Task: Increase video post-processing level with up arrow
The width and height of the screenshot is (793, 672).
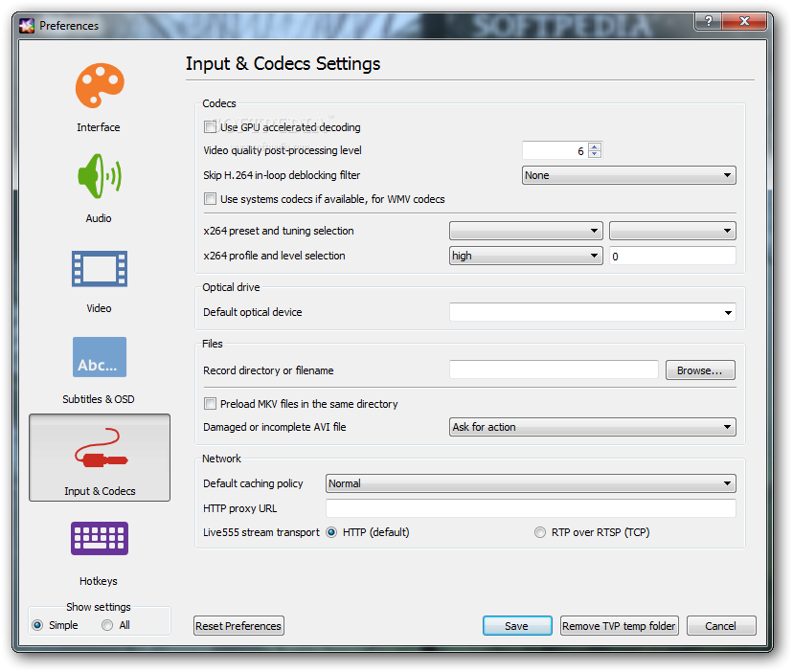Action: (x=595, y=147)
